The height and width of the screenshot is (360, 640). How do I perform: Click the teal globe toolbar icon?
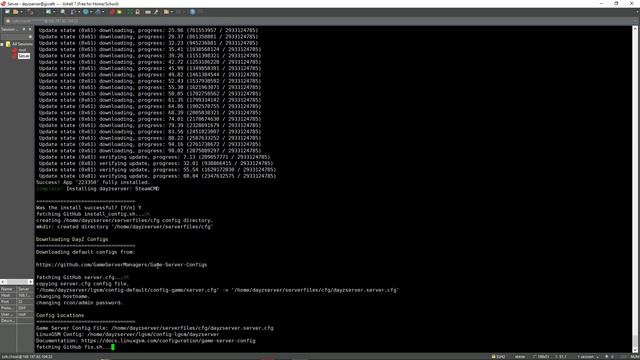(86, 12)
